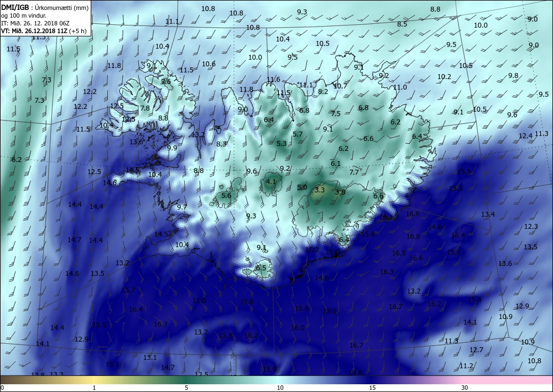The width and height of the screenshot is (553, 392).
Task: Click the colour scale label 15
Action: 372,388
